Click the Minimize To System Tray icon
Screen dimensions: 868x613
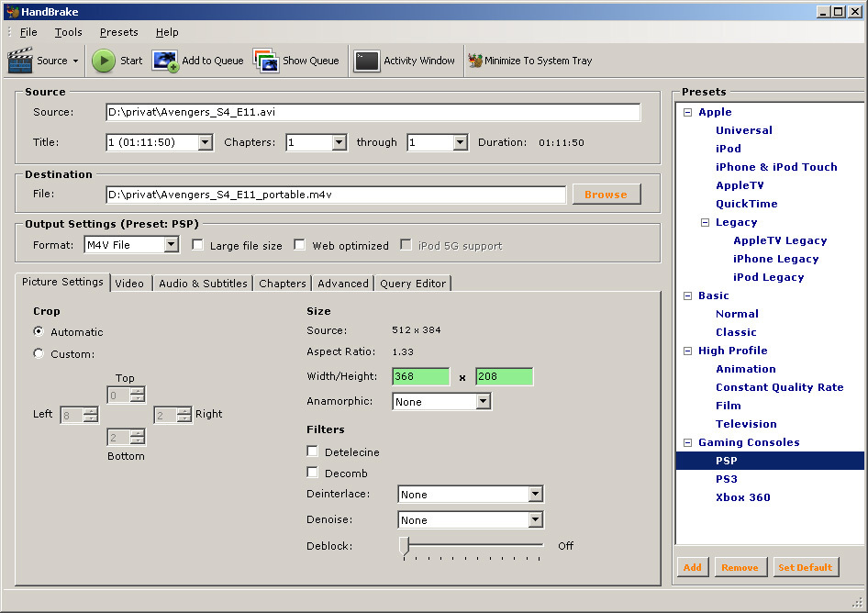click(x=475, y=61)
